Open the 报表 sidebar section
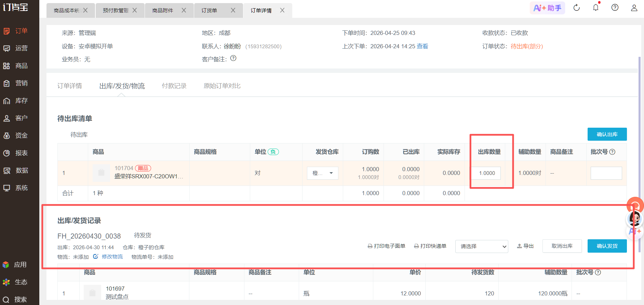This screenshot has height=305, width=644. [15, 153]
